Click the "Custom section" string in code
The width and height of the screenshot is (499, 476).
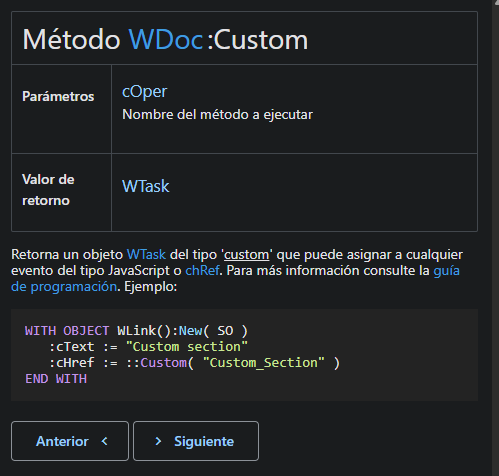[x=187, y=347]
